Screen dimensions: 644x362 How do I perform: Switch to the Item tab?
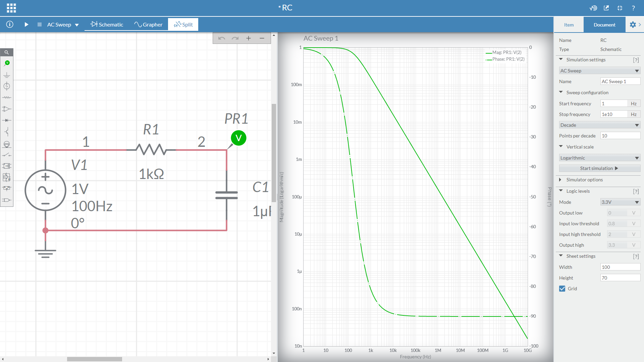(x=569, y=25)
